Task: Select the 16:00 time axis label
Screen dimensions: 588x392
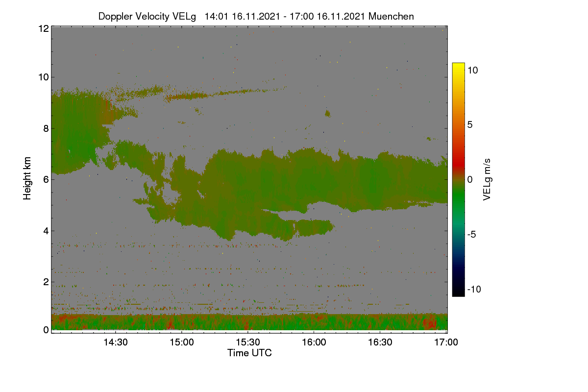Action: point(314,342)
